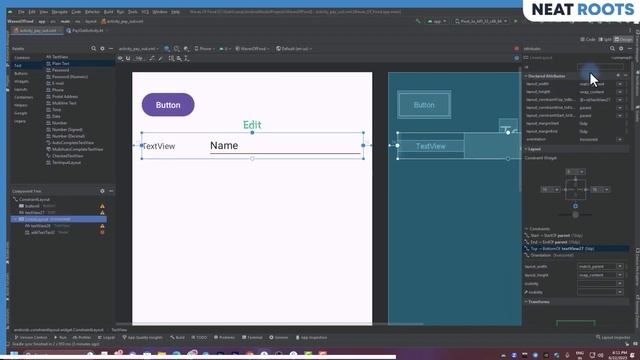Search the Palette with the magnifier icon
Viewport: 640px width, 360px height.
pyautogui.click(x=93, y=49)
